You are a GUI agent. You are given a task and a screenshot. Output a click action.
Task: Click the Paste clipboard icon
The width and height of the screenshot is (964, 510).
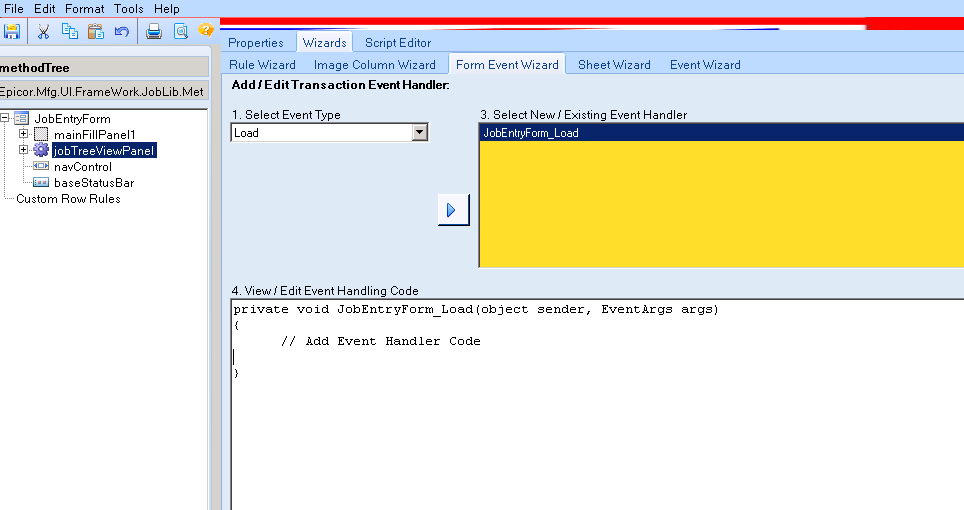pos(96,31)
